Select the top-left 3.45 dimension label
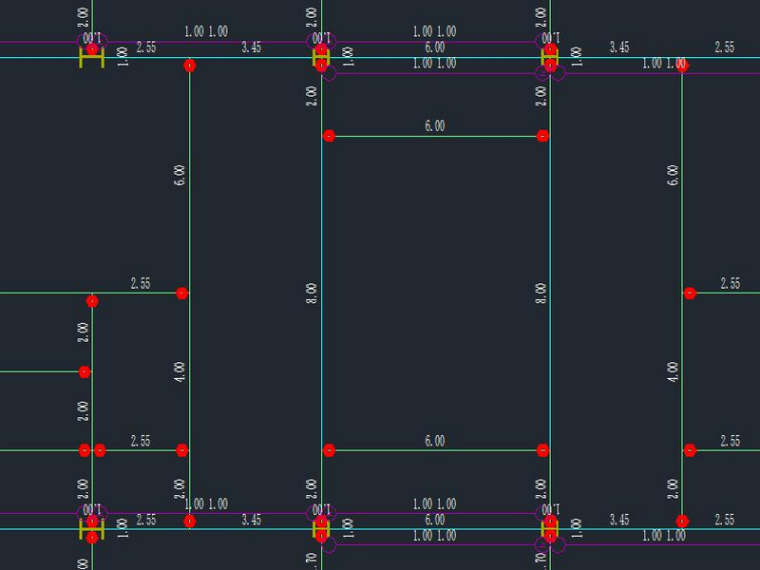The image size is (760, 570). pos(251,47)
